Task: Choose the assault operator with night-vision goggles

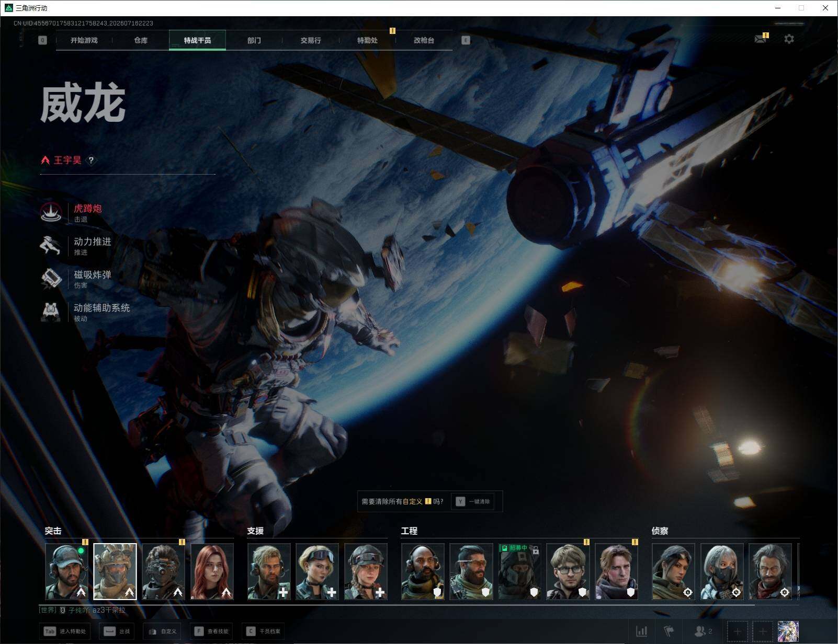Action: point(164,571)
